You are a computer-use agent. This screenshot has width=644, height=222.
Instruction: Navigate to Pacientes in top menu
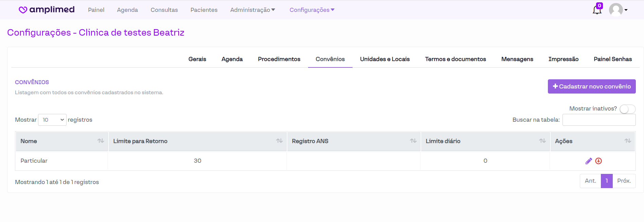(x=204, y=10)
